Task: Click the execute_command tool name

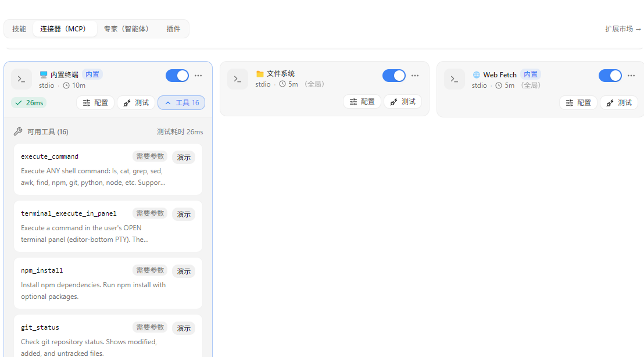Action: [x=50, y=156]
